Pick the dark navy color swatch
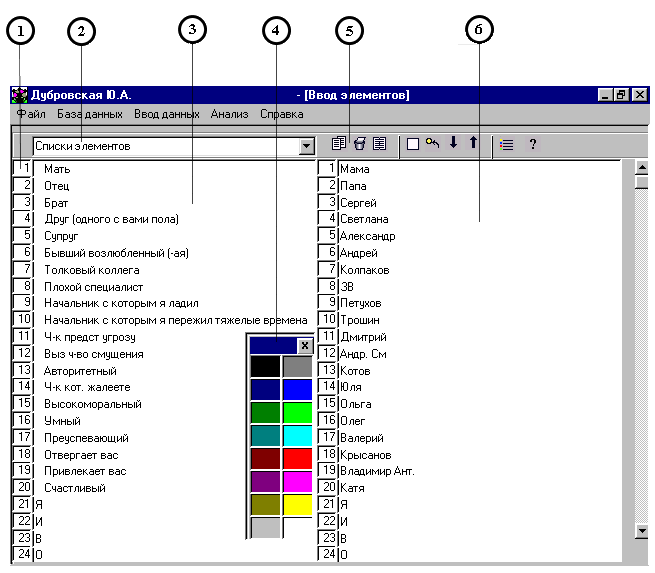 265,390
